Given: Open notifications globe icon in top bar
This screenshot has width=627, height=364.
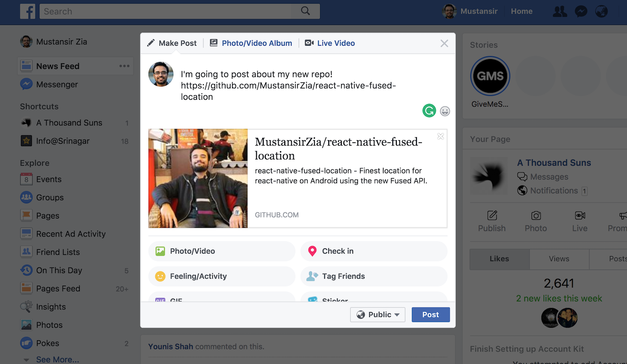Looking at the screenshot, I should pos(601,11).
